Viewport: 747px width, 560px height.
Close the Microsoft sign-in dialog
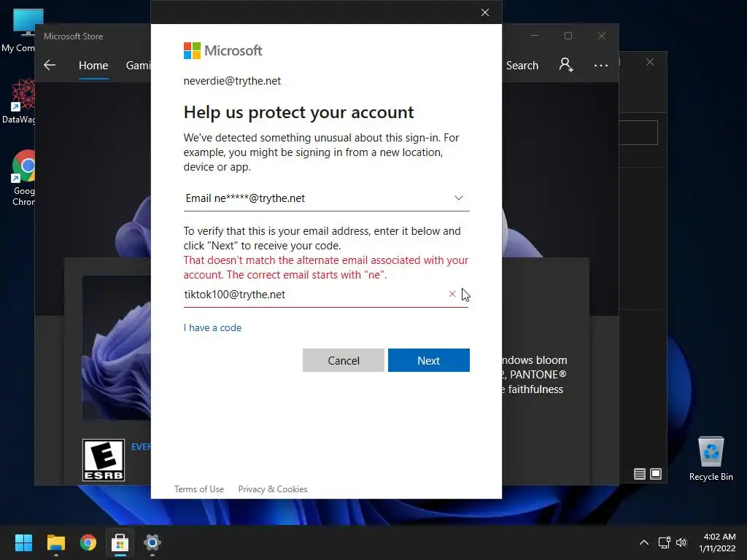485,12
